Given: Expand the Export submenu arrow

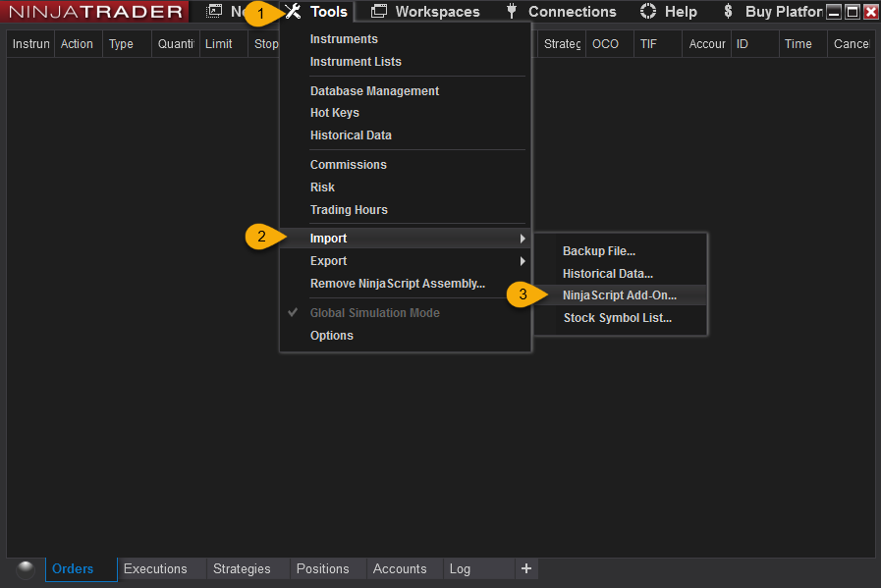Looking at the screenshot, I should [x=523, y=261].
